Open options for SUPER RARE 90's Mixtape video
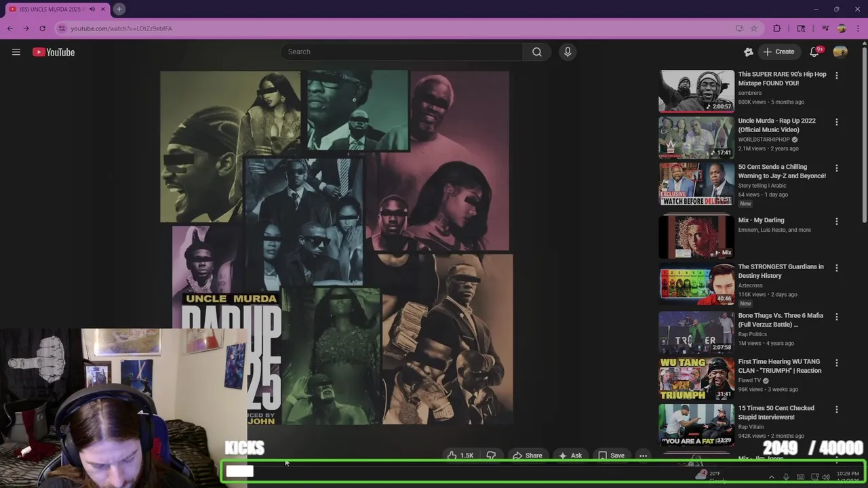 837,76
